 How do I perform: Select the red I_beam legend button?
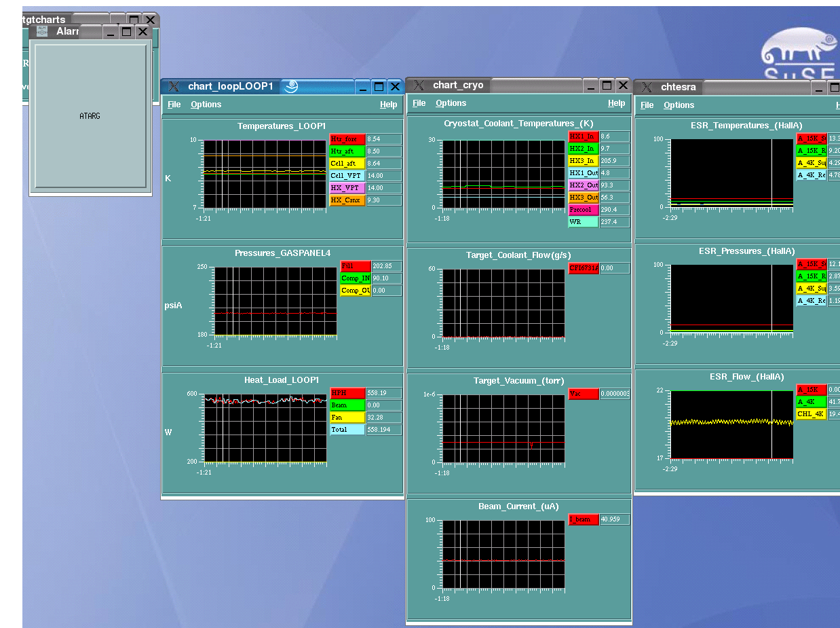pyautogui.click(x=584, y=519)
